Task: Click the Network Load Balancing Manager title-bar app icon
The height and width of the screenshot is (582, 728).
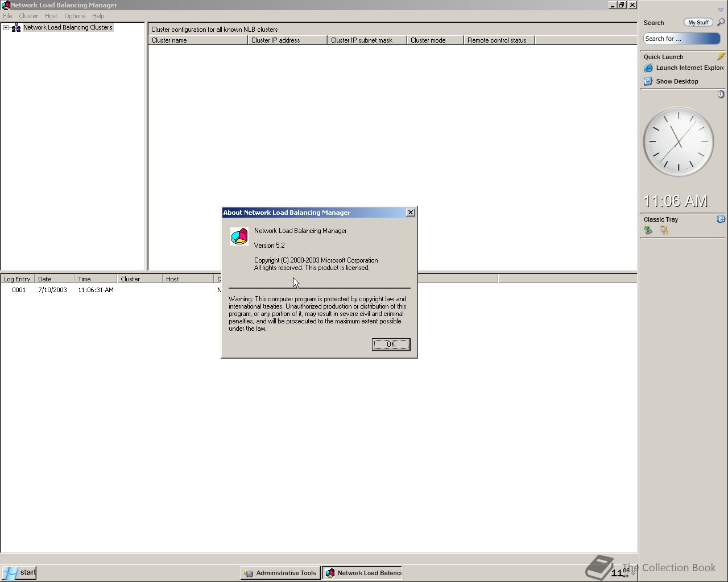Action: coord(5,5)
